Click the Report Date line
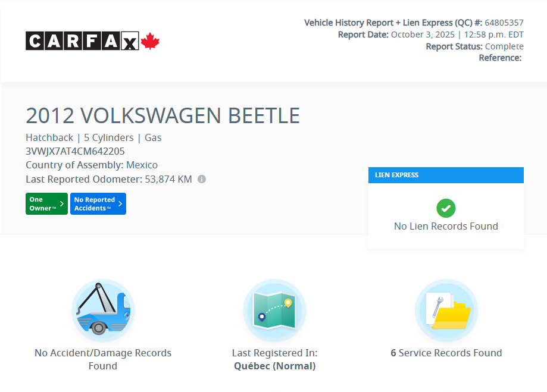 [430, 35]
